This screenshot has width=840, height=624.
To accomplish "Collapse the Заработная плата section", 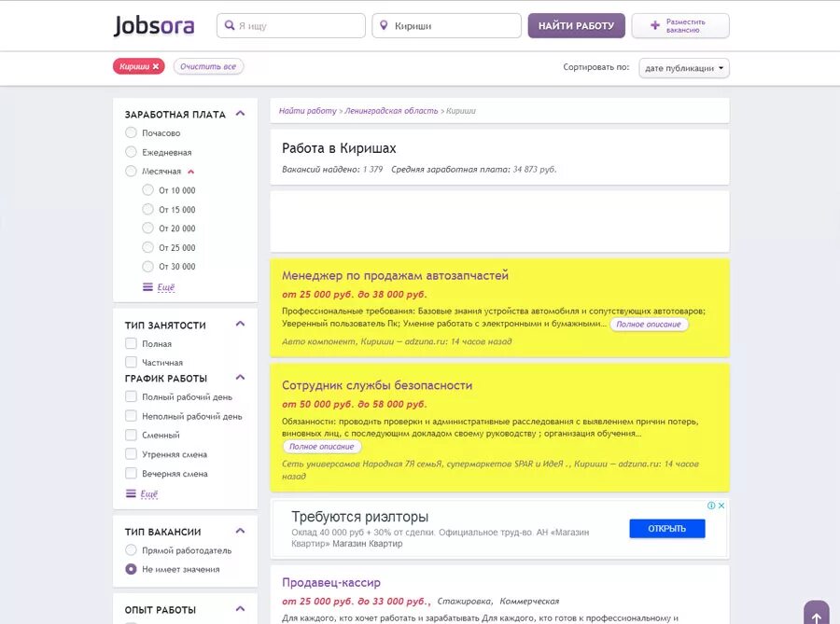I will pyautogui.click(x=240, y=114).
